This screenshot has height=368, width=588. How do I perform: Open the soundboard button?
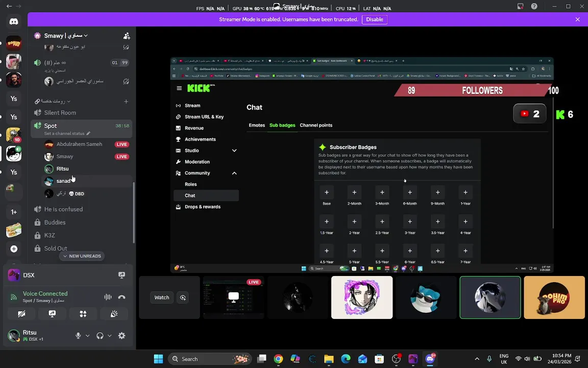pyautogui.click(x=114, y=314)
